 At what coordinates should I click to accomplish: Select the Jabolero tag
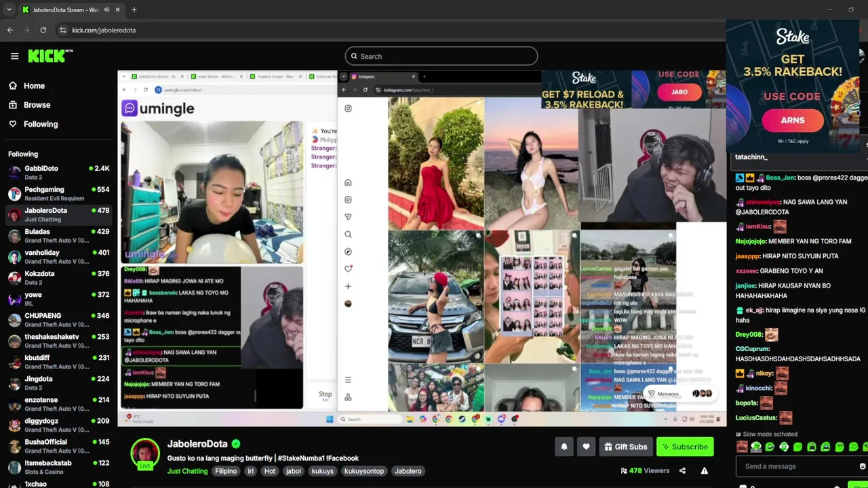(x=408, y=471)
